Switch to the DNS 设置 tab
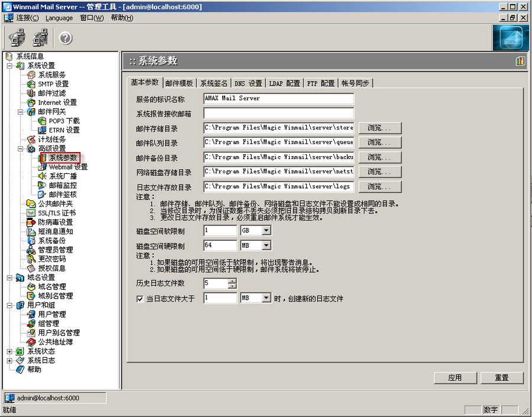The image size is (532, 417). point(248,83)
